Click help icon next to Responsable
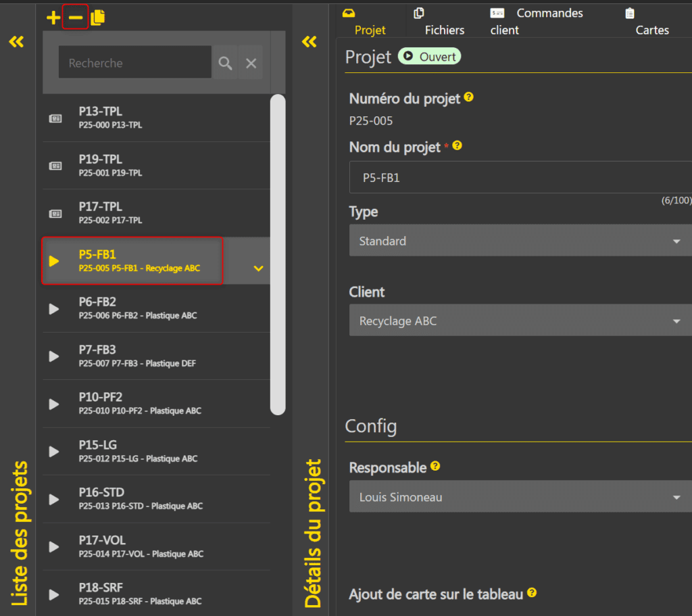Viewport: 692px width, 616px height. 435,467
